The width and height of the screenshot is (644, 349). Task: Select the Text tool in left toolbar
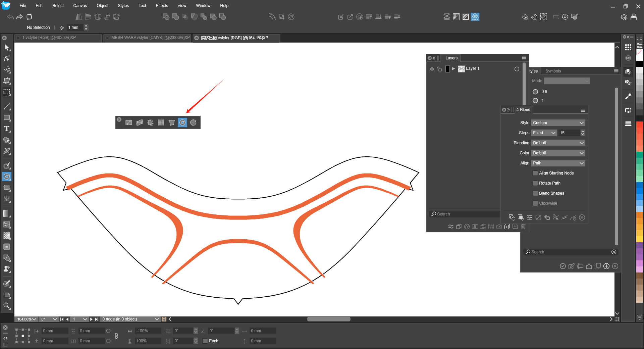tap(7, 129)
